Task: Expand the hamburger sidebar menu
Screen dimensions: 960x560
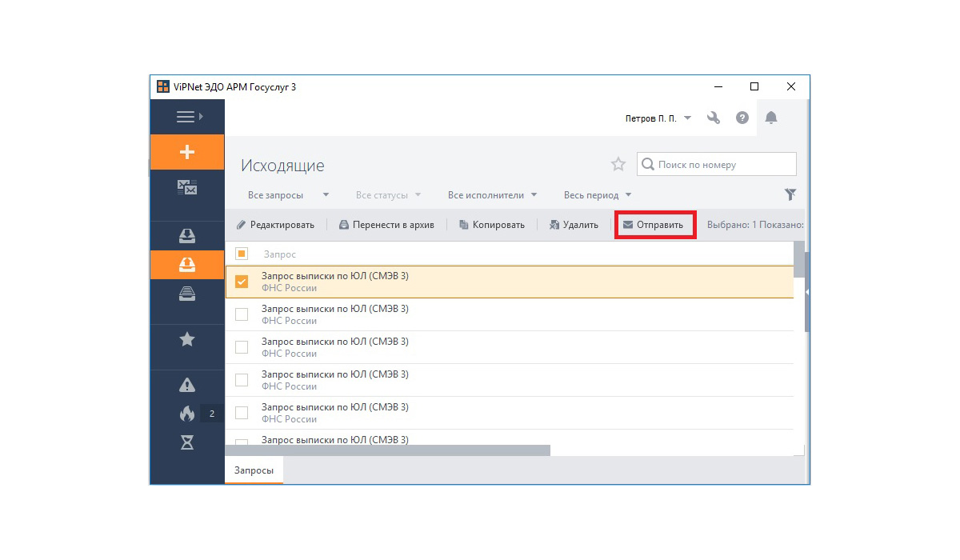Action: pyautogui.click(x=189, y=117)
